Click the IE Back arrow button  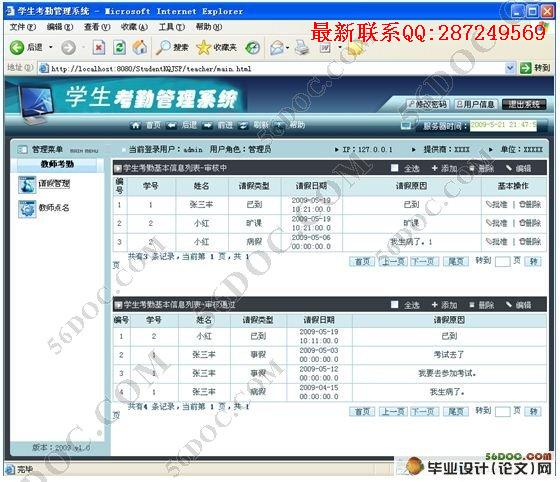click(x=17, y=47)
